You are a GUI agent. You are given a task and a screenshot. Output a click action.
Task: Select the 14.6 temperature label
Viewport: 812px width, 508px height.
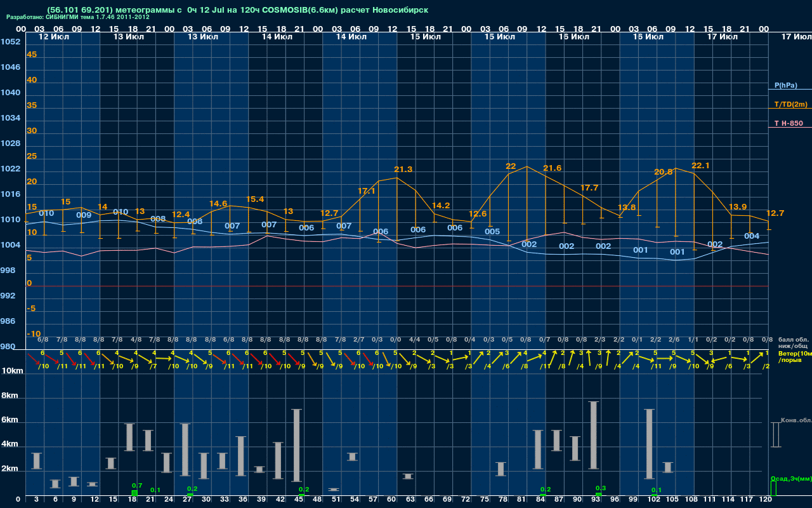tap(218, 204)
